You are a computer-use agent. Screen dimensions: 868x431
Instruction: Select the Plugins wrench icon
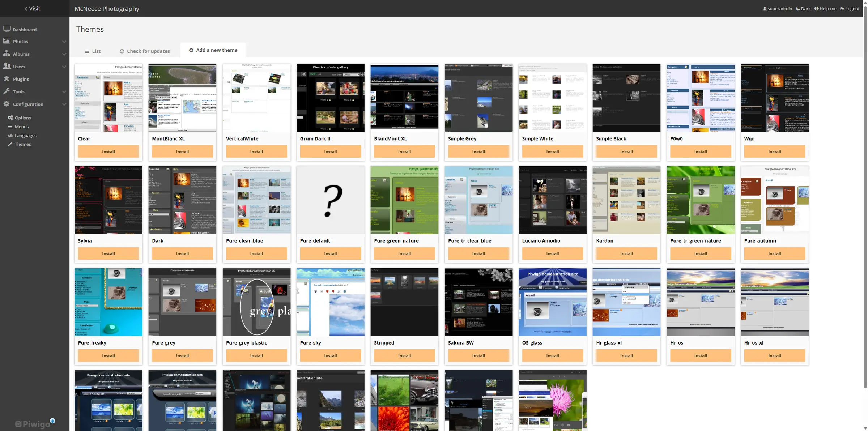(x=7, y=79)
